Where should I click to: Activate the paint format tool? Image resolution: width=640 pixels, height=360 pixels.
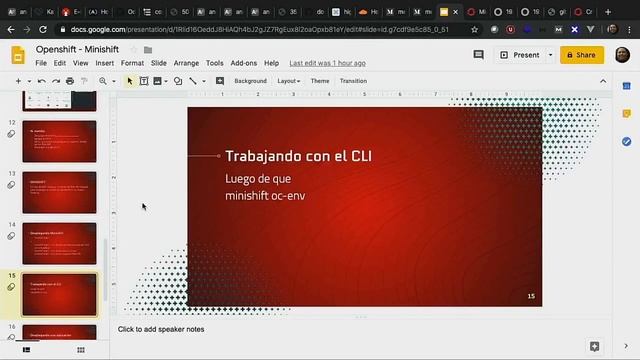click(84, 81)
